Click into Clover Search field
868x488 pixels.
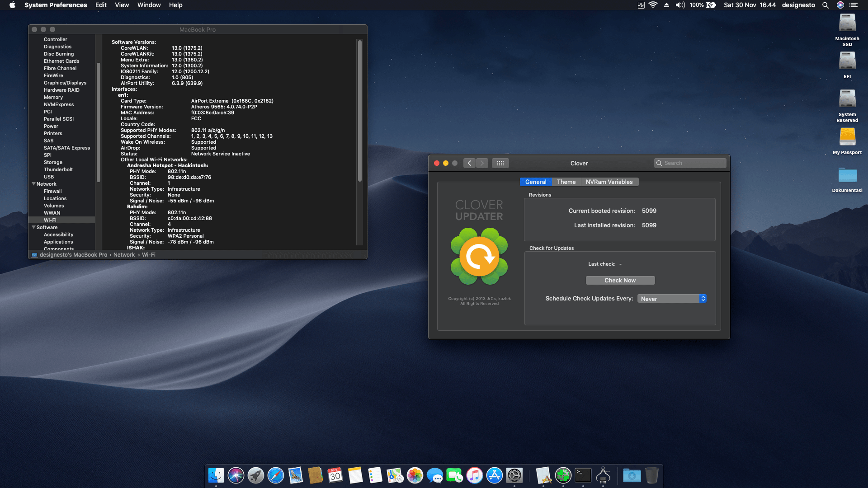pyautogui.click(x=690, y=163)
